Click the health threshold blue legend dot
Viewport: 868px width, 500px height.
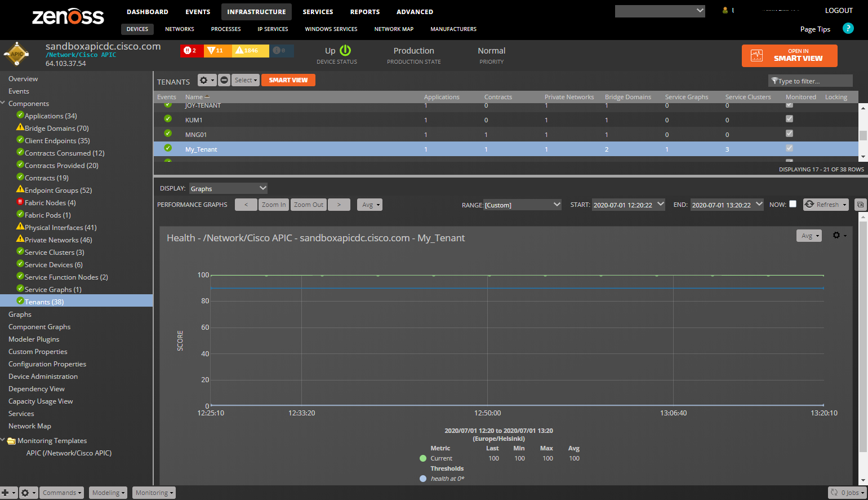coord(423,479)
